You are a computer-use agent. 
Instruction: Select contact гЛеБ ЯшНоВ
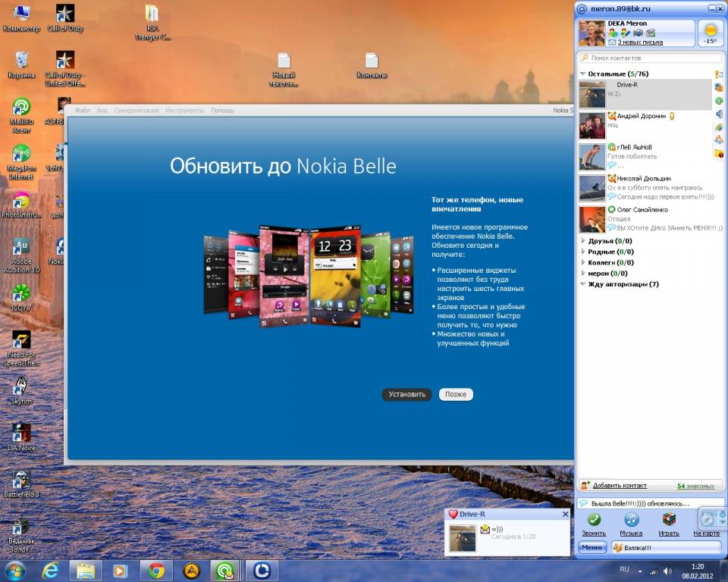click(x=645, y=156)
